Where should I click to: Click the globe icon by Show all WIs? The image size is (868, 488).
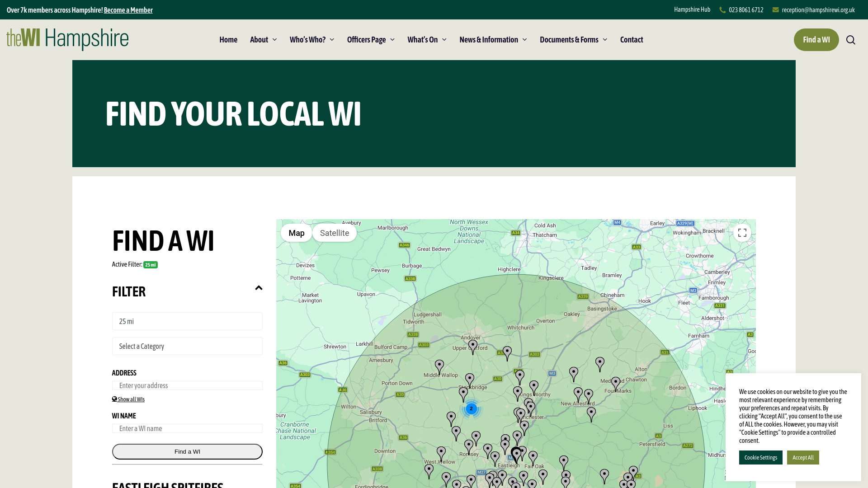tap(114, 399)
